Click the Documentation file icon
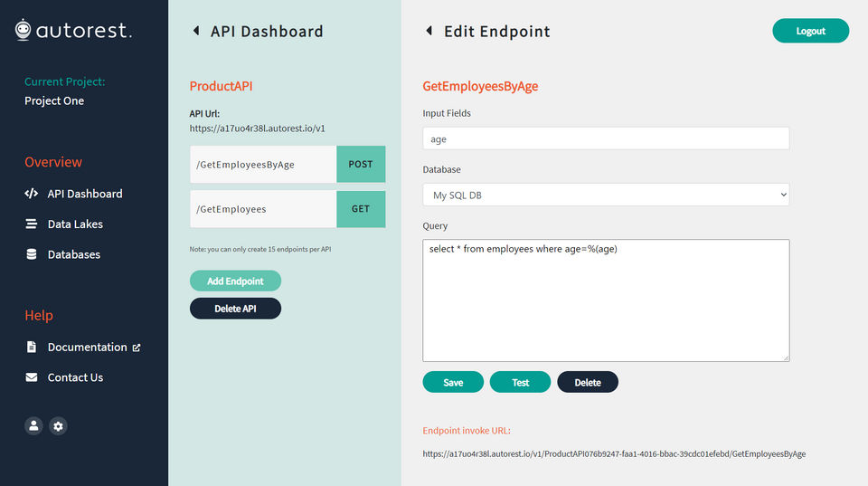The width and height of the screenshot is (868, 486). coord(32,348)
